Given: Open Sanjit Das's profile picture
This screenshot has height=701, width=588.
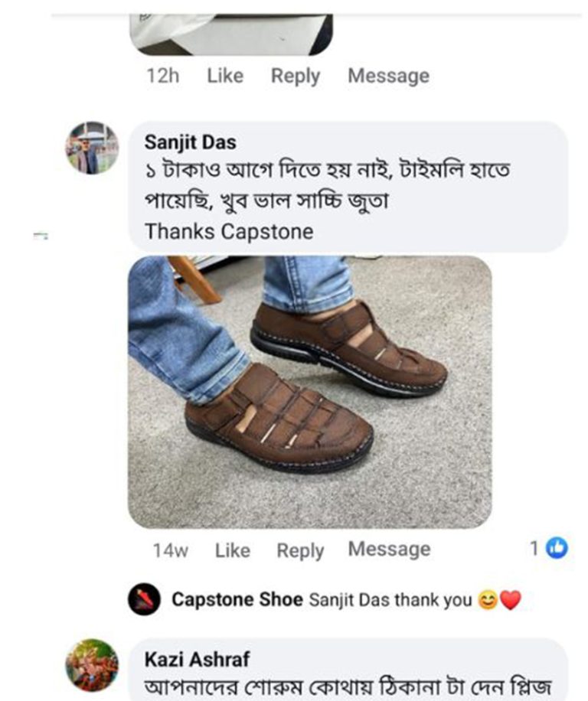Looking at the screenshot, I should pos(92,148).
